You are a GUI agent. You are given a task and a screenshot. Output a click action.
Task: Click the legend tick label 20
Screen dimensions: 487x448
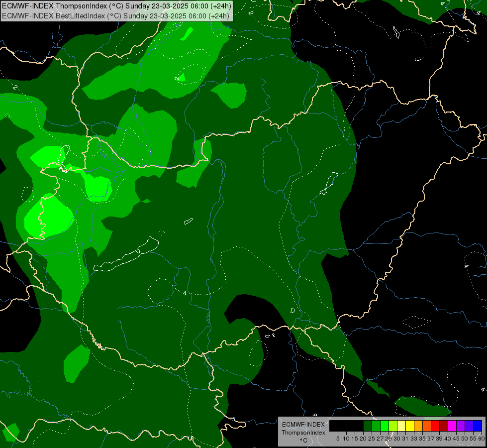click(x=363, y=439)
